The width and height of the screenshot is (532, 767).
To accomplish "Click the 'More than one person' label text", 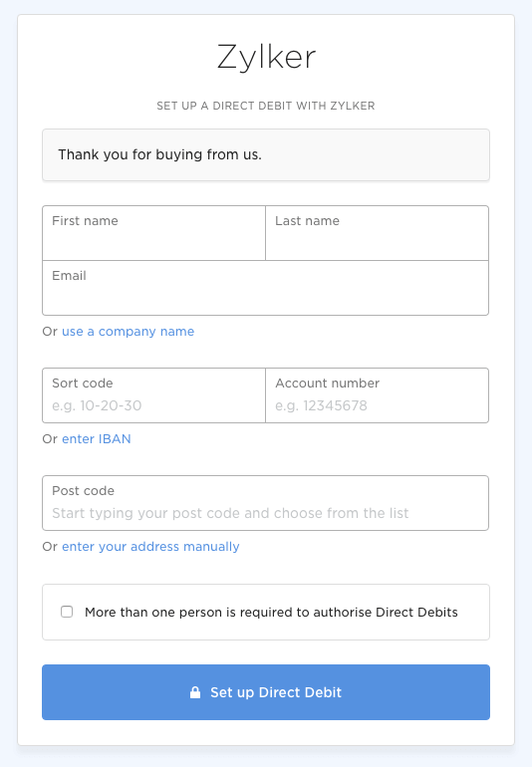I will pyautogui.click(x=271, y=612).
